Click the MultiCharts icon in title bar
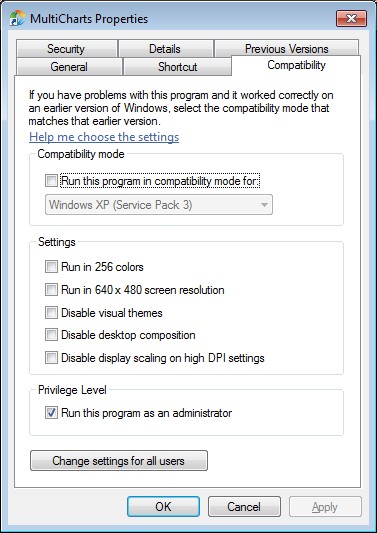The height and width of the screenshot is (533, 377). coord(17,18)
